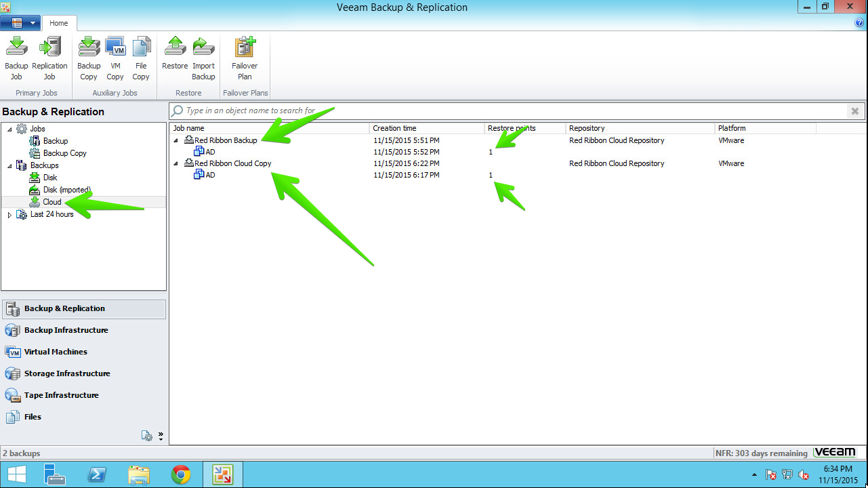
Task: Click creation time 11/15/2015 6:17 PM
Action: pyautogui.click(x=406, y=175)
